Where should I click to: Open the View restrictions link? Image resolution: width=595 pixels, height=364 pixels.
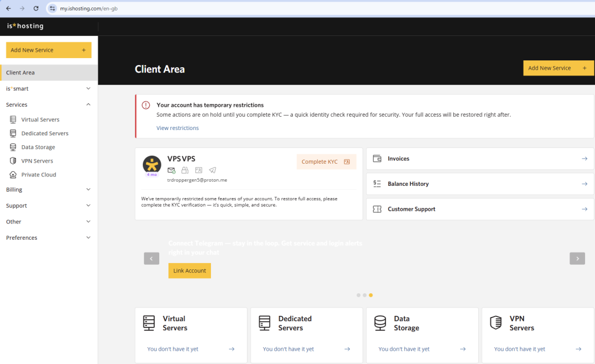[177, 128]
